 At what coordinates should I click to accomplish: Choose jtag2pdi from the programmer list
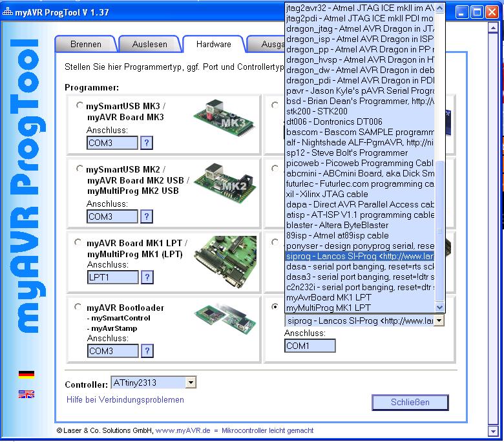coord(360,18)
